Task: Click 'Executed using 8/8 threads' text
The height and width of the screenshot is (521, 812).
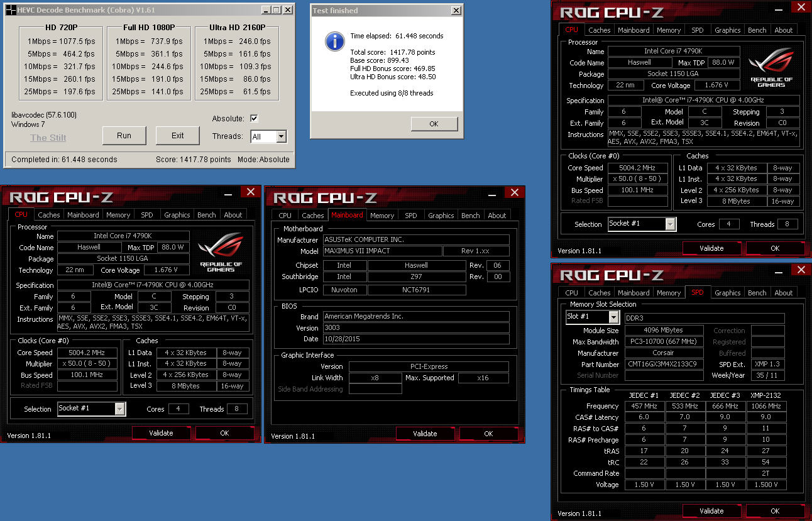Action: tap(392, 93)
